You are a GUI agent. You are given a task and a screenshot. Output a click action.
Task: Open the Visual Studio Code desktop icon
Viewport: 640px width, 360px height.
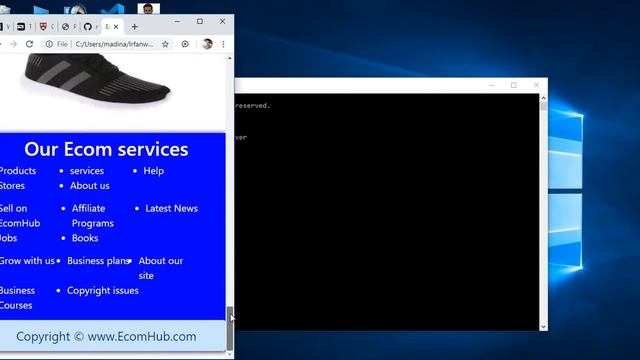pos(112,9)
